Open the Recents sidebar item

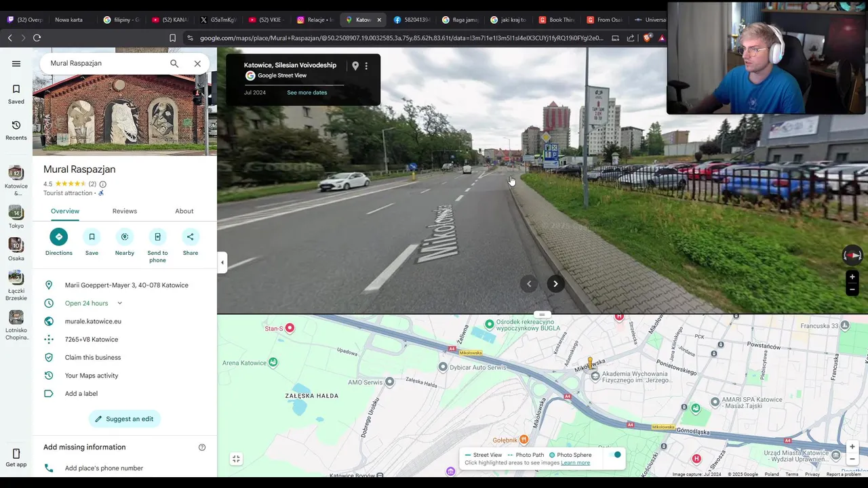point(16,130)
